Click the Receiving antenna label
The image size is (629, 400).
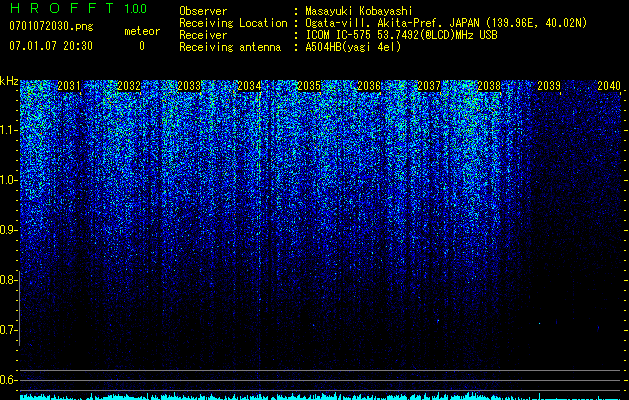click(x=230, y=47)
